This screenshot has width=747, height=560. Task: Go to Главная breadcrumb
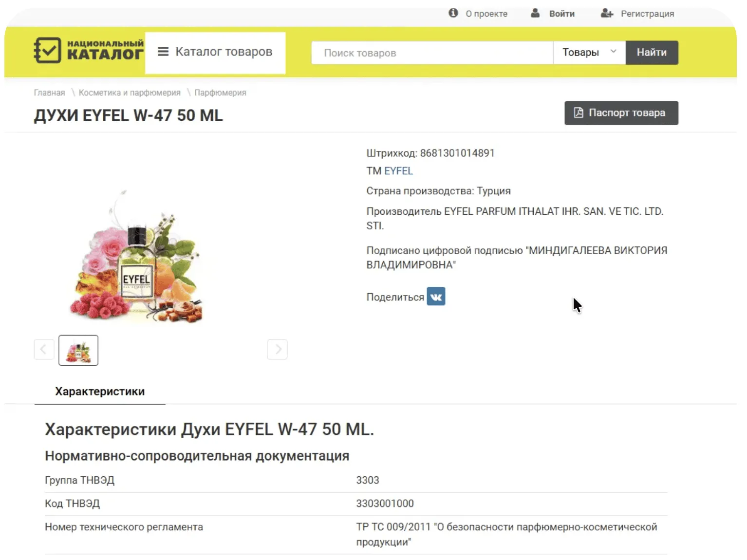[x=49, y=93]
